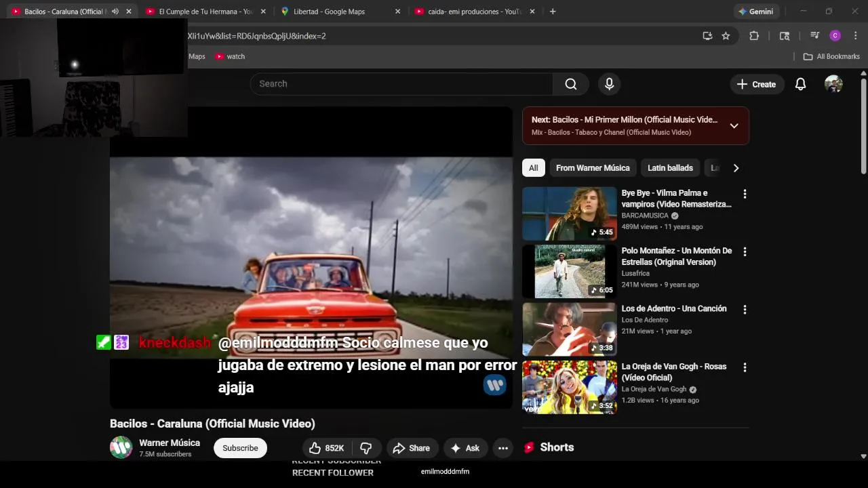
Task: Click Los De Adentro channel name
Action: coord(645,320)
